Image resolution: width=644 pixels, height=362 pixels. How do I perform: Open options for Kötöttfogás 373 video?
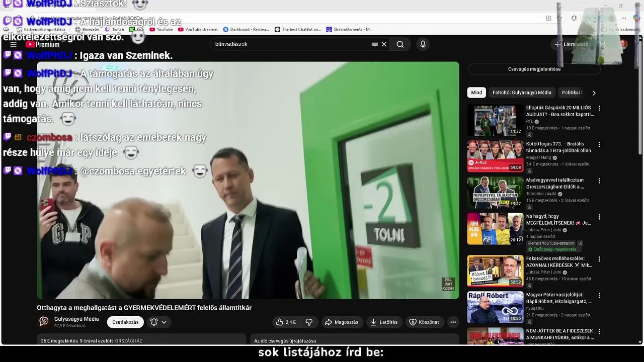tap(599, 144)
